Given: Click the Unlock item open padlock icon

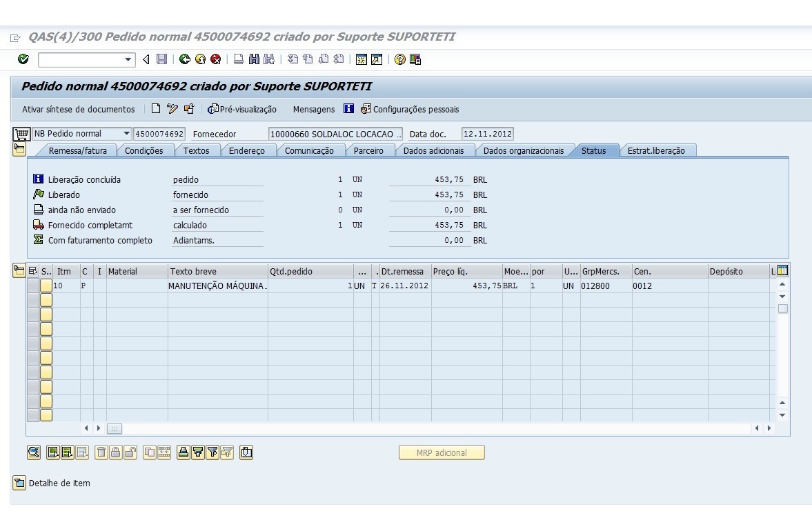Looking at the screenshot, I should 130,452.
